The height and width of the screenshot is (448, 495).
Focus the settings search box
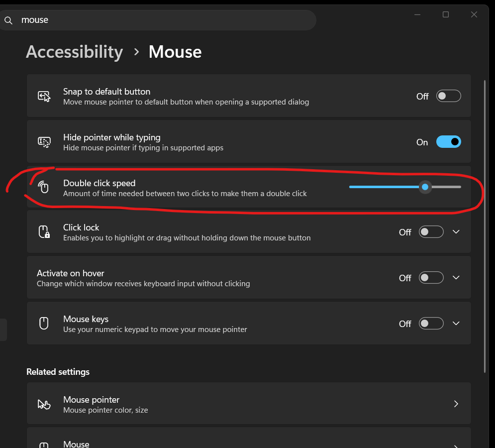[158, 20]
